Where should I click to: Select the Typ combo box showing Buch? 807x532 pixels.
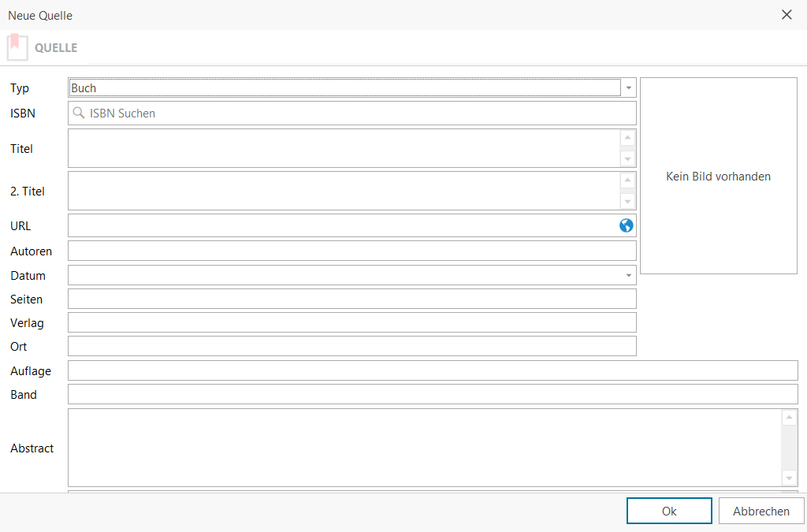pos(344,88)
